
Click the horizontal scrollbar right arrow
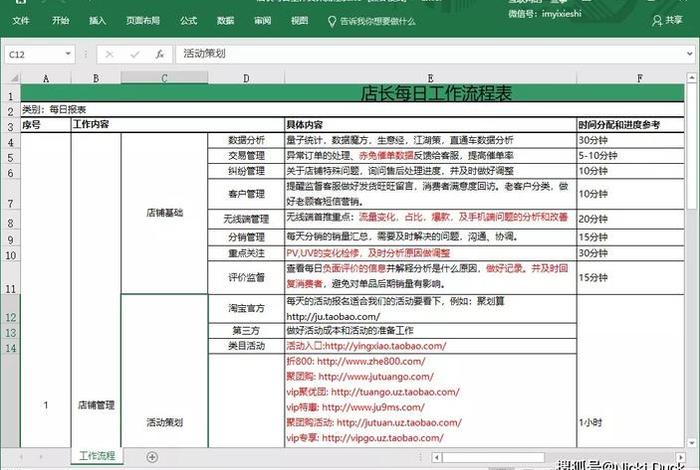click(680, 458)
